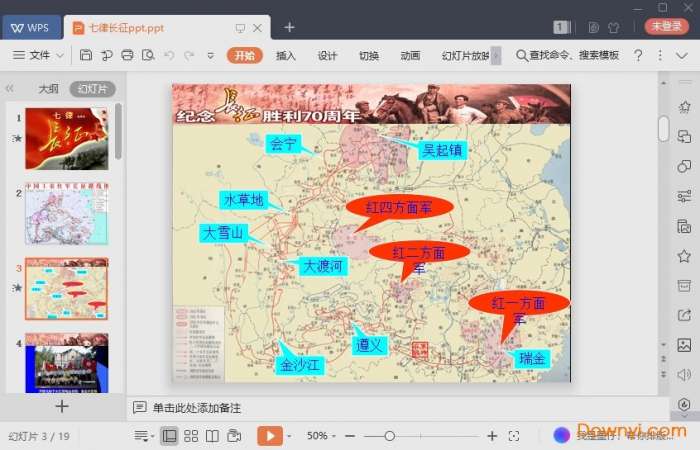Screen dimensions: 700x450
Task: Click the ribbon tabs scroll-right arrow
Action: click(496, 56)
